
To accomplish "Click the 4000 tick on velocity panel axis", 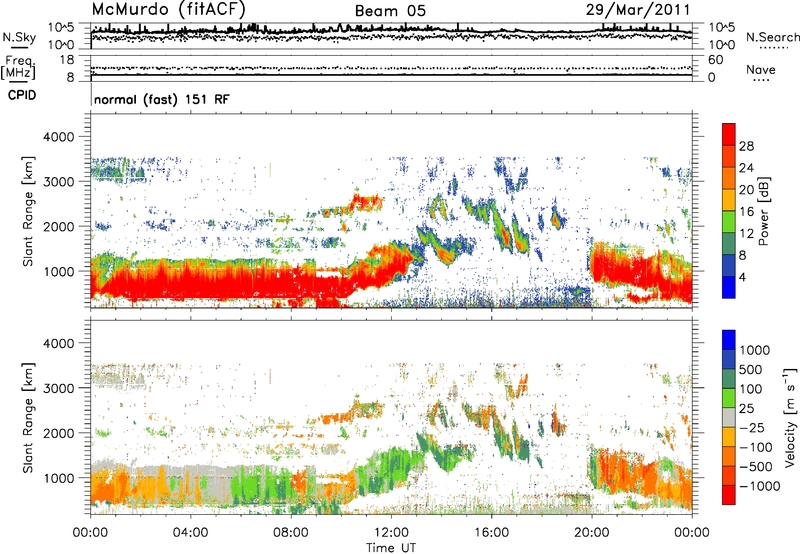I will [61, 343].
